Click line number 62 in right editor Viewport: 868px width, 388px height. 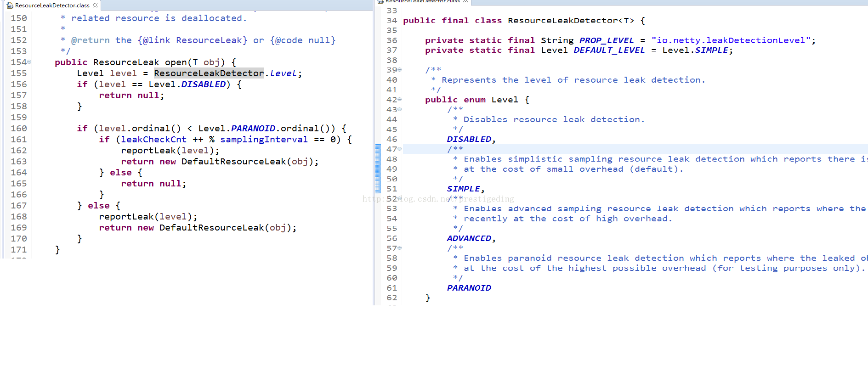(391, 298)
